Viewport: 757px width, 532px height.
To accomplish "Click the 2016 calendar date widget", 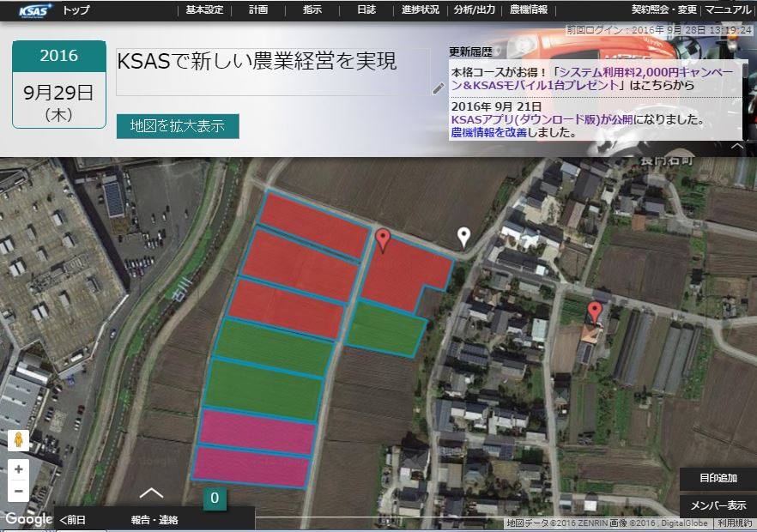I will click(x=59, y=84).
